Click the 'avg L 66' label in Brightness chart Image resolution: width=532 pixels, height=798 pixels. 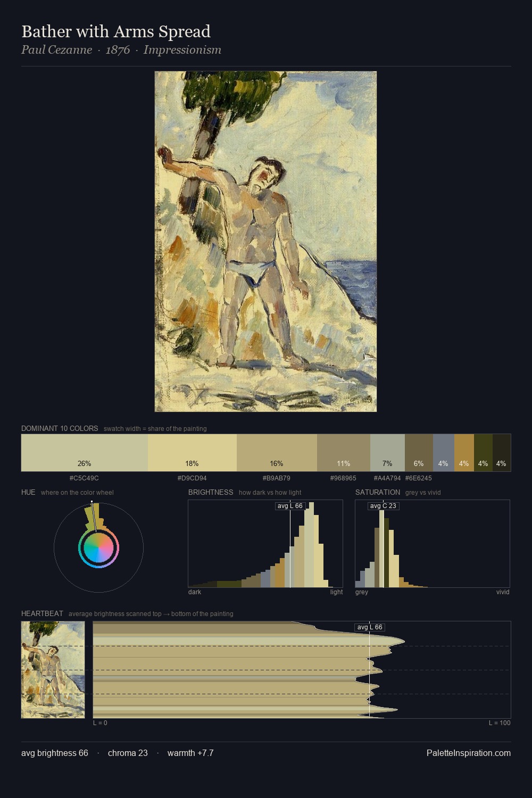point(290,506)
